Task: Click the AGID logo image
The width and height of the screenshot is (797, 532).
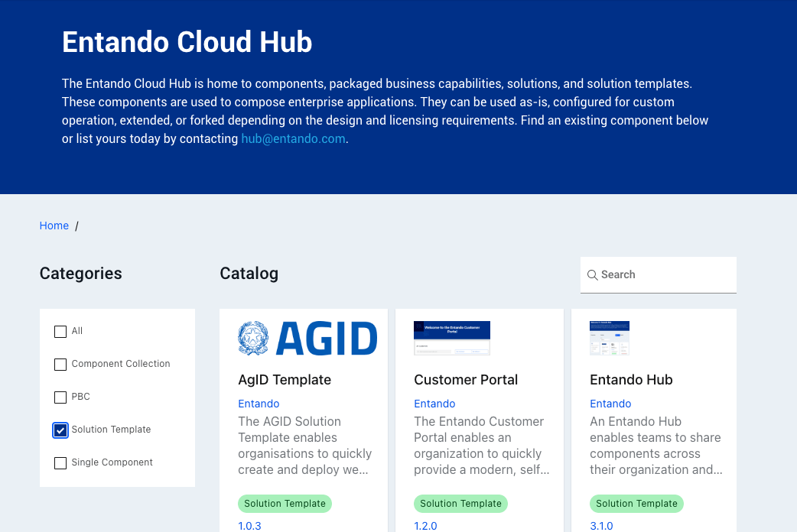Action: pyautogui.click(x=307, y=338)
